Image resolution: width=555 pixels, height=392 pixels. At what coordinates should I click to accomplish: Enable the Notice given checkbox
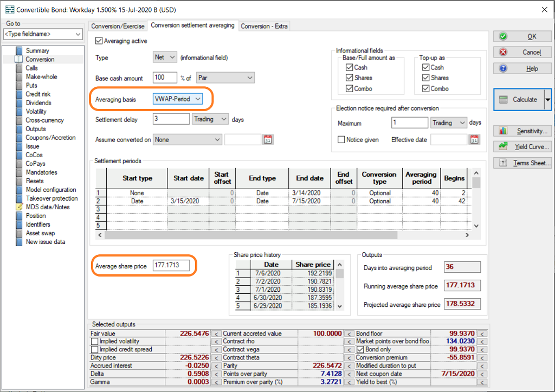click(x=341, y=139)
